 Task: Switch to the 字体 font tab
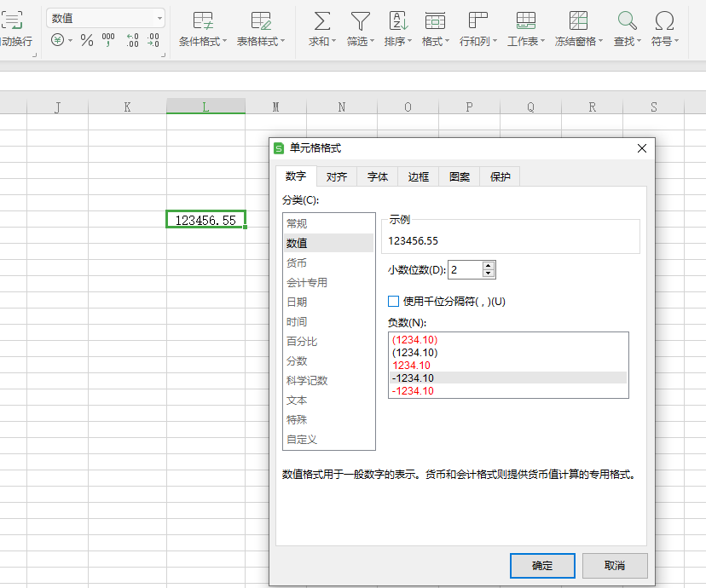(x=378, y=176)
